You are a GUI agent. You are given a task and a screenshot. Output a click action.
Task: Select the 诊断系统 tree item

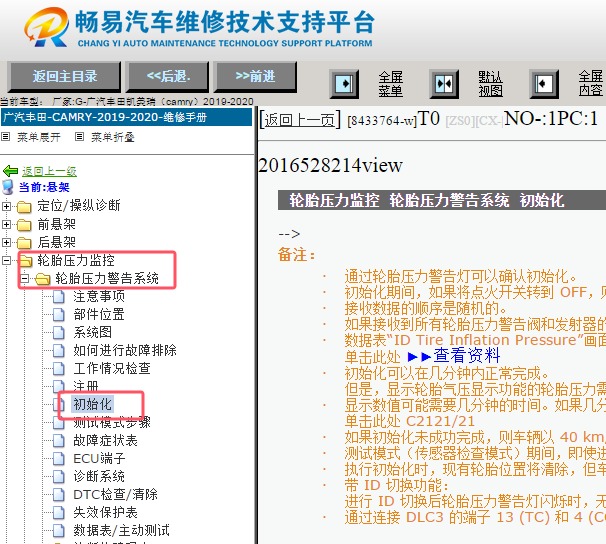pos(99,476)
